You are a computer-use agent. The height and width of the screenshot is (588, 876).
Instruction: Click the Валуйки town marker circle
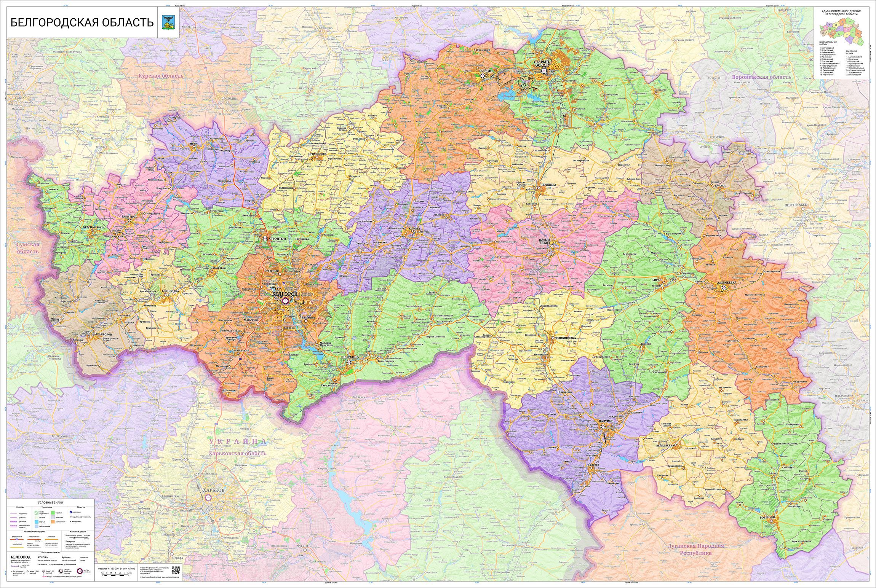click(x=603, y=427)
